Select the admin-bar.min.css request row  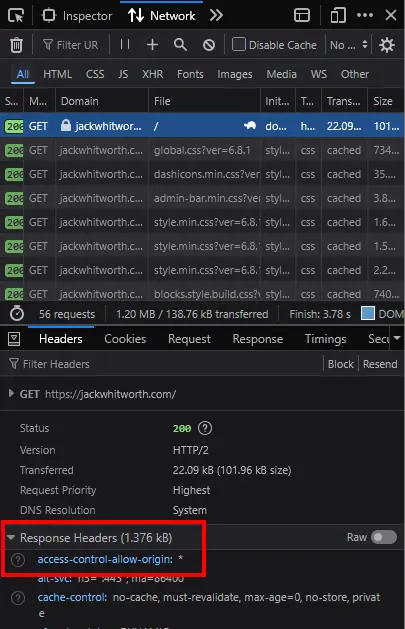202,198
